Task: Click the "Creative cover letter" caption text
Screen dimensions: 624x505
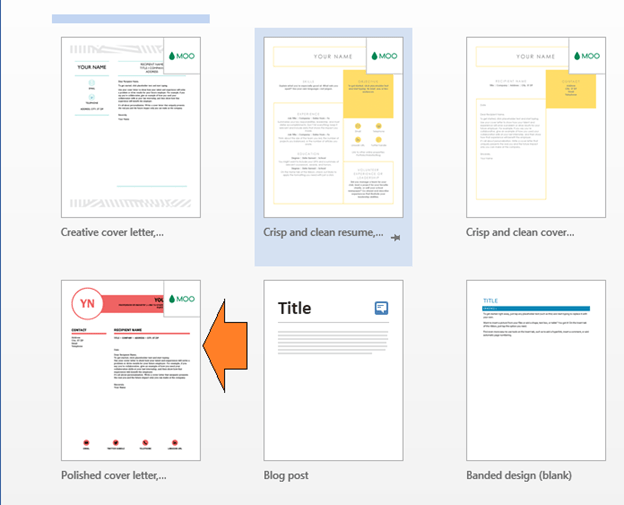Action: pos(112,232)
